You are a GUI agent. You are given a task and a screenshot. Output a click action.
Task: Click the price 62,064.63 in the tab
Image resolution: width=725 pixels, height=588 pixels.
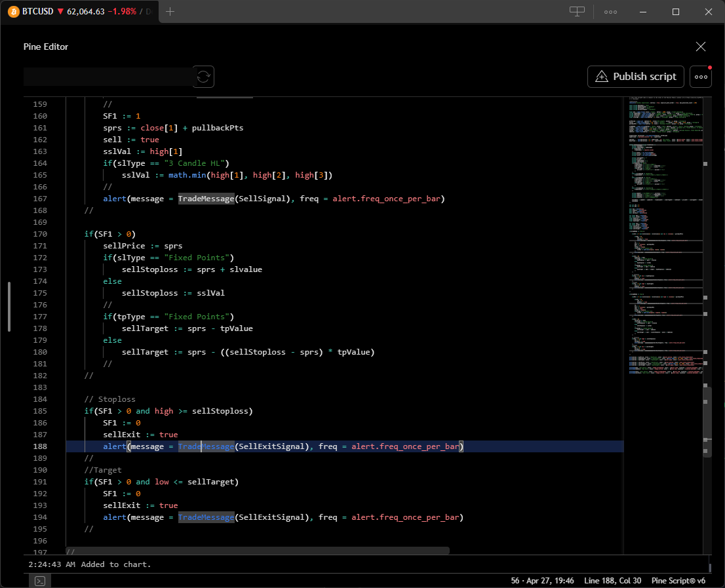(86, 12)
